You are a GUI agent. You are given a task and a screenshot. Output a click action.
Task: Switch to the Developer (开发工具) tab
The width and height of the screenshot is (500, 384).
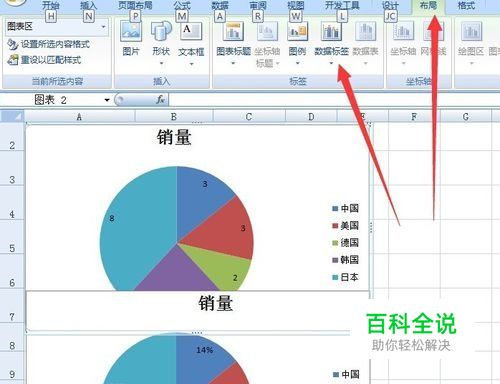[x=342, y=5]
